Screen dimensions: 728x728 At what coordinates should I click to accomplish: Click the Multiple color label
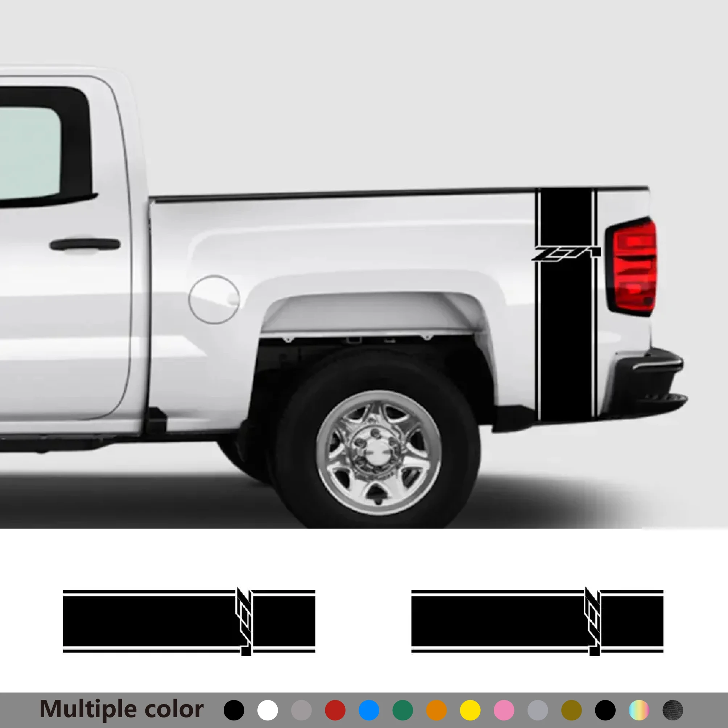click(121, 710)
